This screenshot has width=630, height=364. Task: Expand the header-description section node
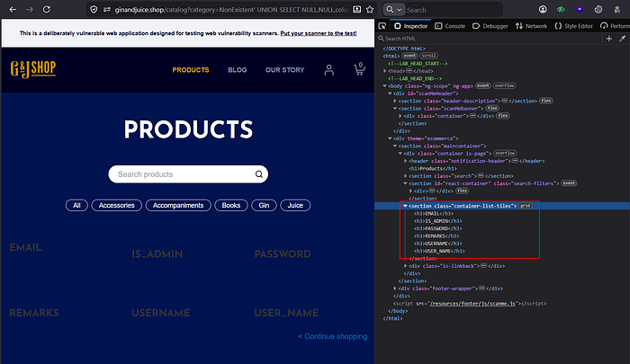[395, 101]
